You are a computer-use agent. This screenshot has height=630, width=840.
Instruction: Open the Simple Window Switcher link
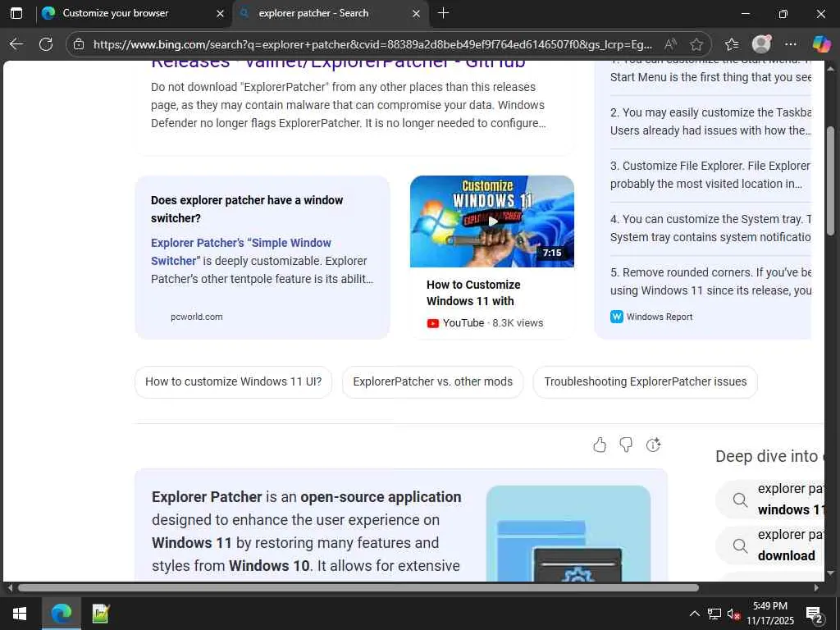(x=241, y=252)
